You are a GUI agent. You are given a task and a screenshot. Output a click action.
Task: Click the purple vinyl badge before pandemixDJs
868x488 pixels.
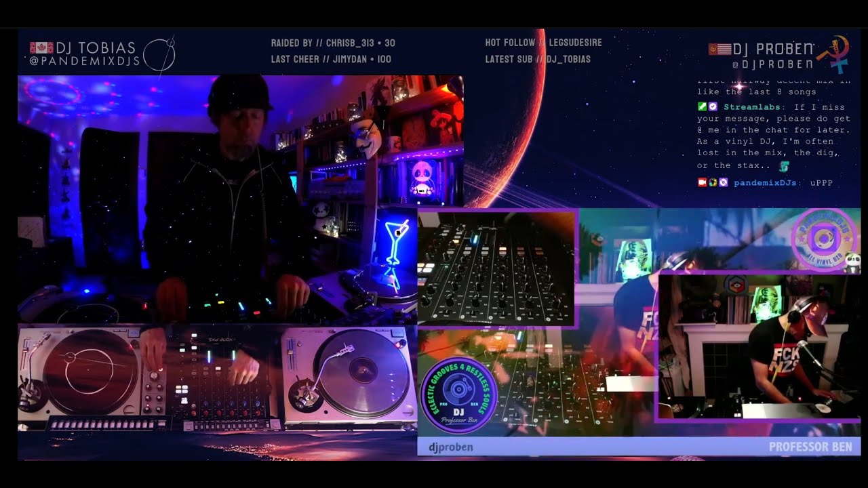[724, 182]
